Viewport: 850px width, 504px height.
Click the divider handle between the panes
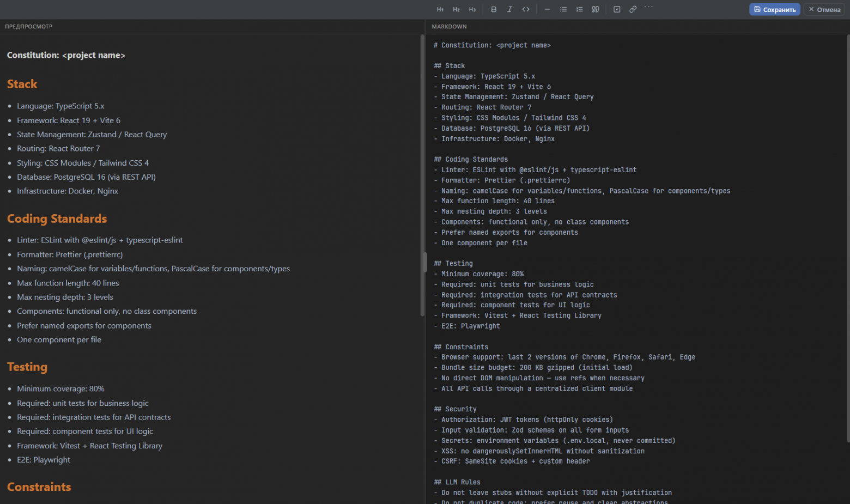tap(425, 262)
